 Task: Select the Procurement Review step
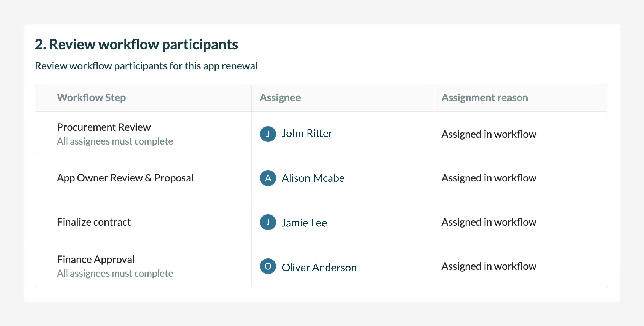click(x=104, y=127)
